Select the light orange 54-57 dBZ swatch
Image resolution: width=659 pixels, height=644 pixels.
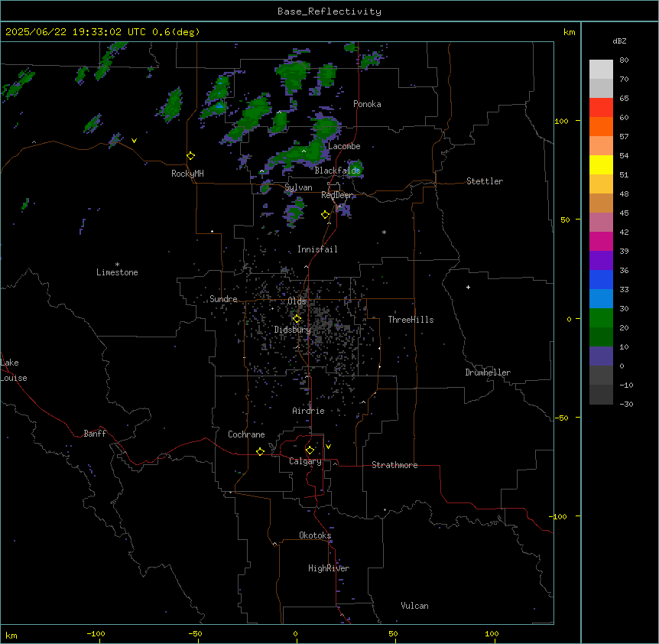(601, 146)
